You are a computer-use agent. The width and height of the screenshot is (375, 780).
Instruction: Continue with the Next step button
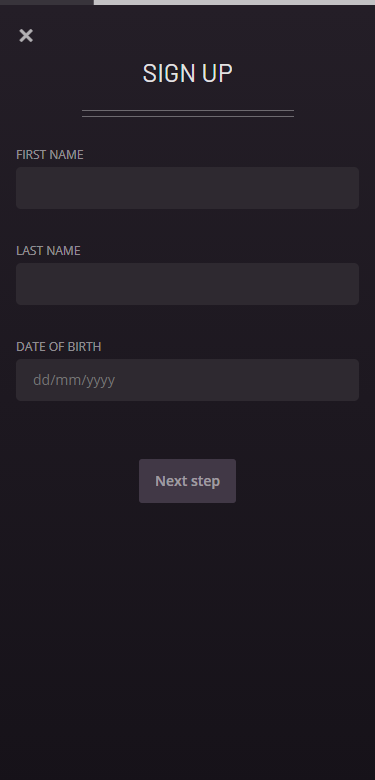[188, 481]
